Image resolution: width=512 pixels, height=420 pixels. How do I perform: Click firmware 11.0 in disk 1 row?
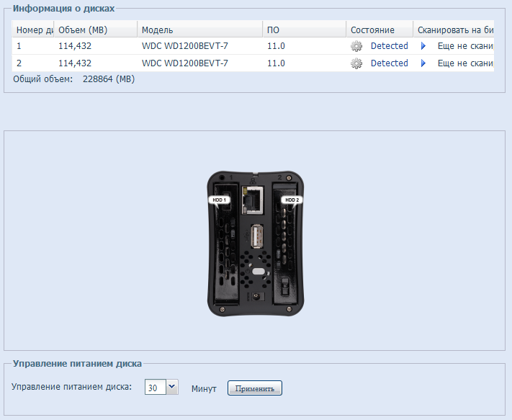coord(276,46)
